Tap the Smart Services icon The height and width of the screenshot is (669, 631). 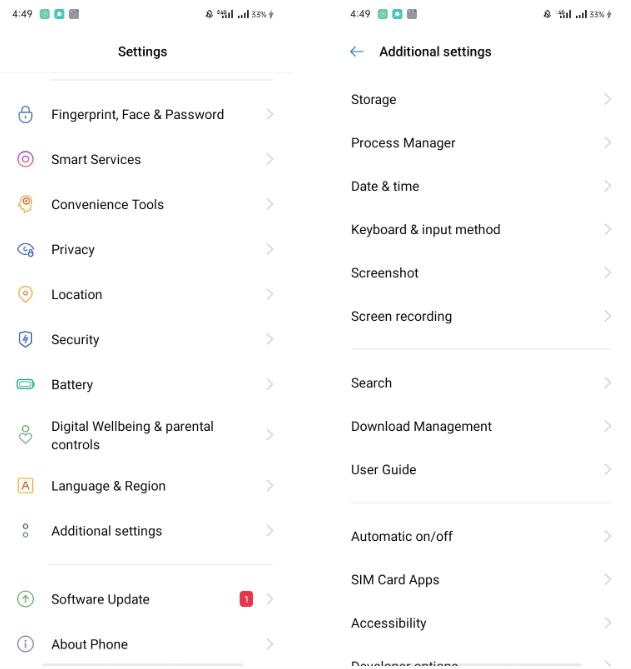[x=26, y=159]
